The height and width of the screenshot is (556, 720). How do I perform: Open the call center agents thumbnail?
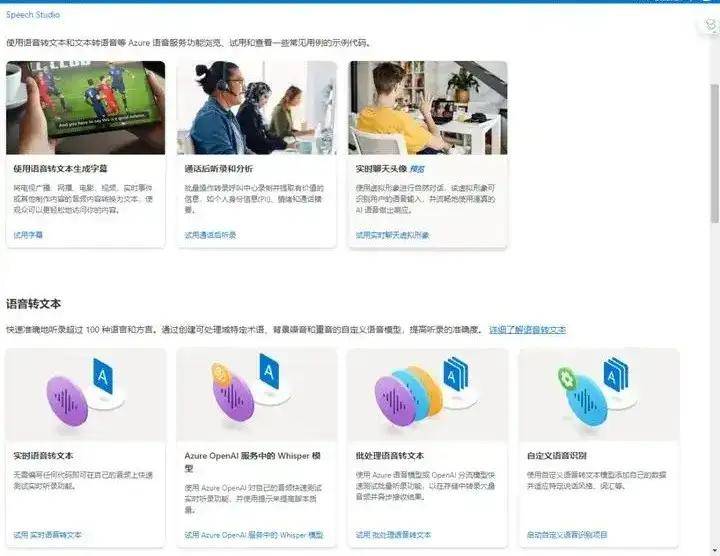click(x=256, y=108)
